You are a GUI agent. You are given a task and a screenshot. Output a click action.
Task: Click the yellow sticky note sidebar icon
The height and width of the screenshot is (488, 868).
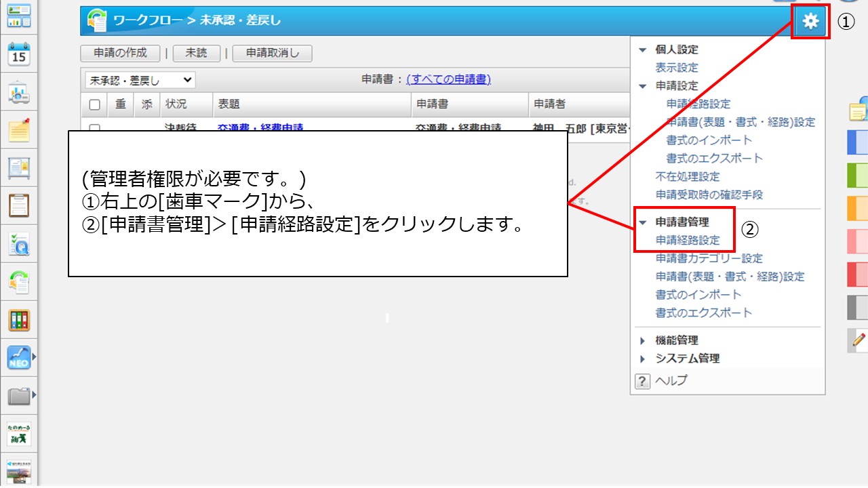pos(19,130)
